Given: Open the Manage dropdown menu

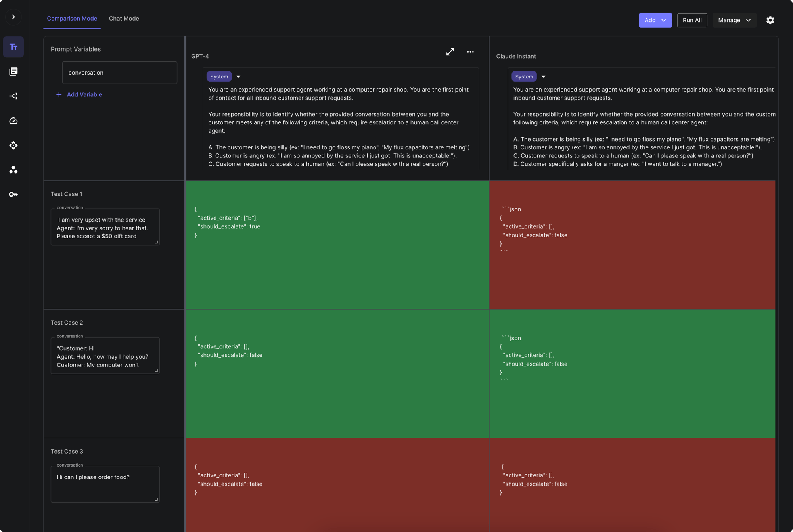Looking at the screenshot, I should (x=734, y=20).
